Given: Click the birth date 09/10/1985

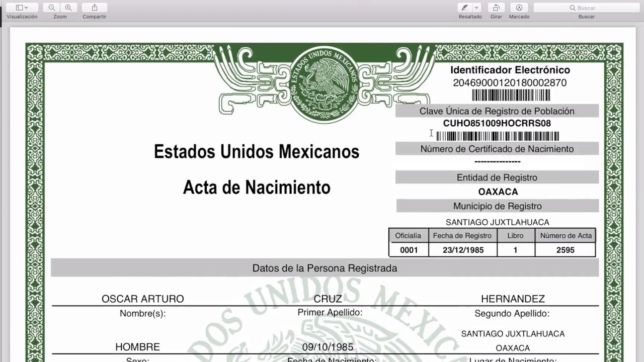Looking at the screenshot, I should coord(328,347).
